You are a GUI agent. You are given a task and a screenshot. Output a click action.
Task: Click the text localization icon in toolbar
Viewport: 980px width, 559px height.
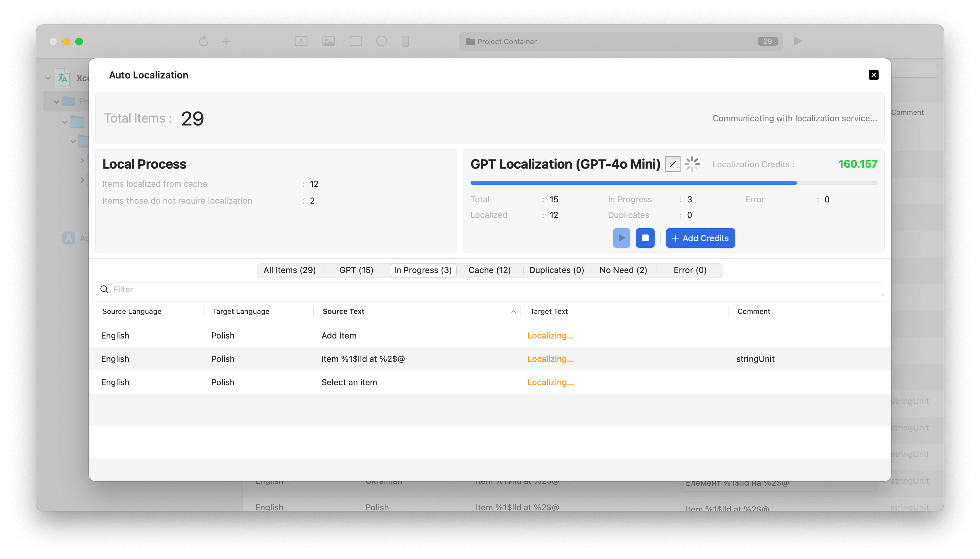pos(301,41)
